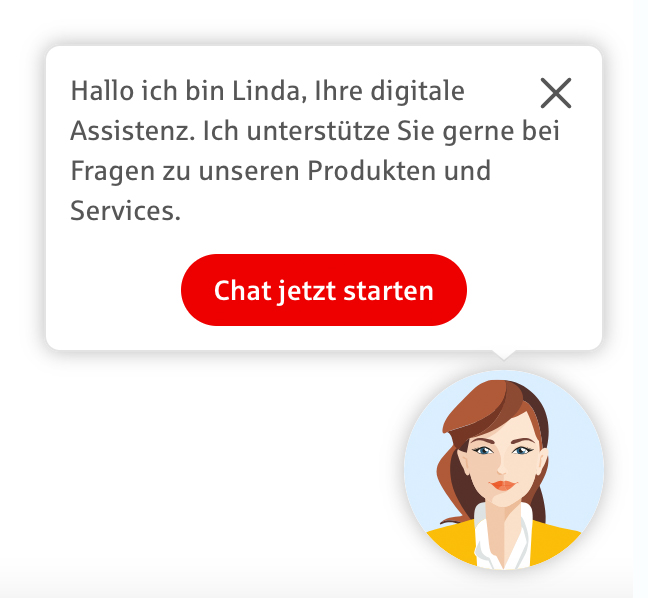Click the word 'digitale' in the first line

click(x=417, y=91)
